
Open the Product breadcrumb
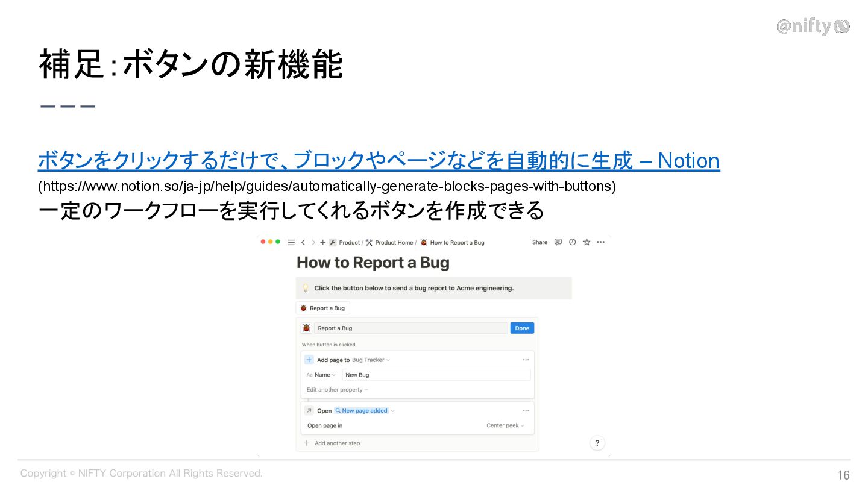(344, 242)
